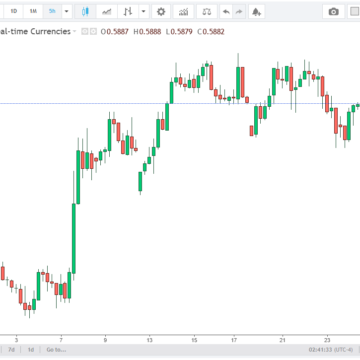Switch to the line chart style icon

click(x=107, y=12)
